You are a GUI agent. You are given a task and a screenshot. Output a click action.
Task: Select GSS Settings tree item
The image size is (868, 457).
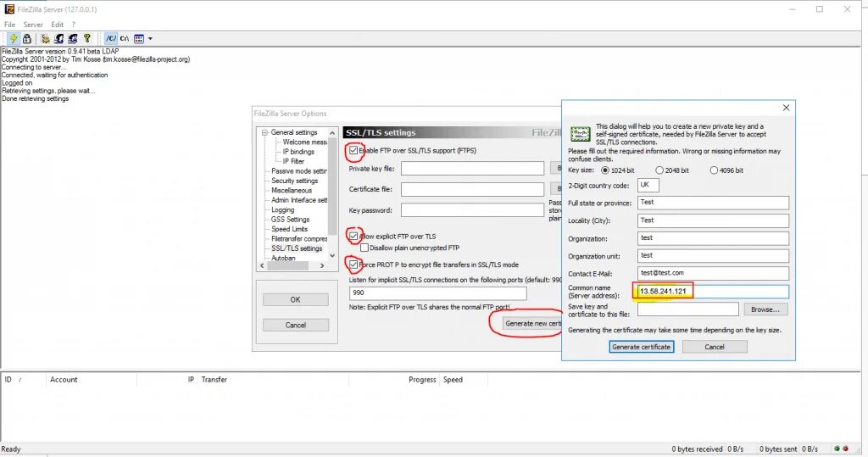tap(290, 220)
